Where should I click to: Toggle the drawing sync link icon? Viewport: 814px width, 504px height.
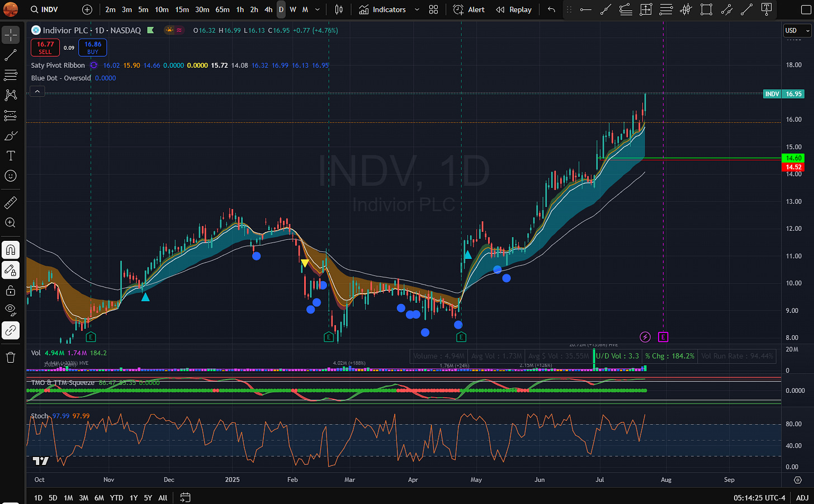tap(11, 331)
